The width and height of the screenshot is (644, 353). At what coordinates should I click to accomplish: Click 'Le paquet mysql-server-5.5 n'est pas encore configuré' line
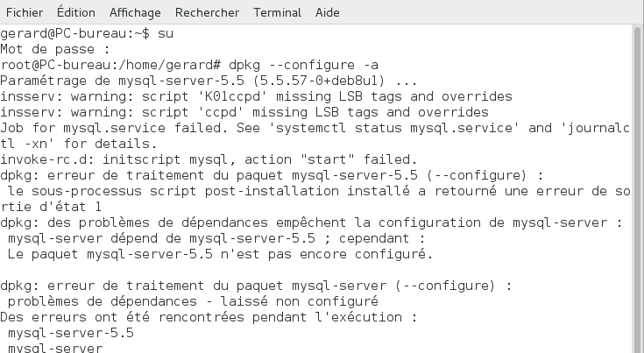(x=220, y=254)
